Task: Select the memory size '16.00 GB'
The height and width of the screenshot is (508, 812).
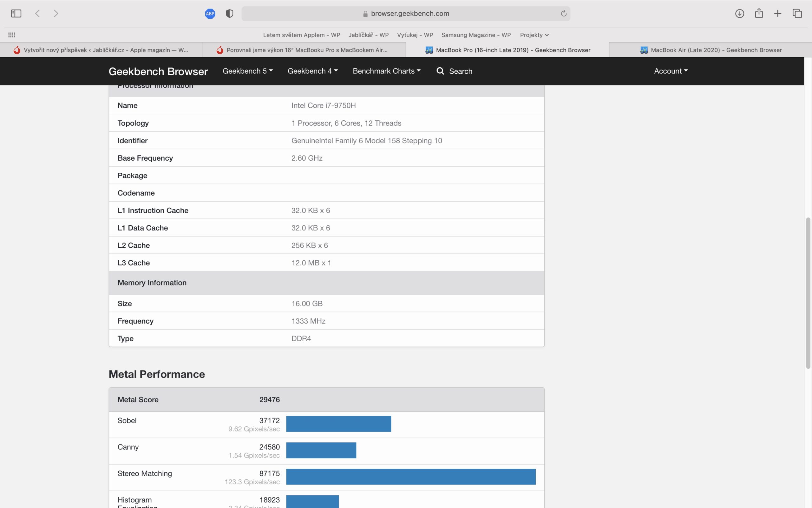Action: click(x=307, y=304)
